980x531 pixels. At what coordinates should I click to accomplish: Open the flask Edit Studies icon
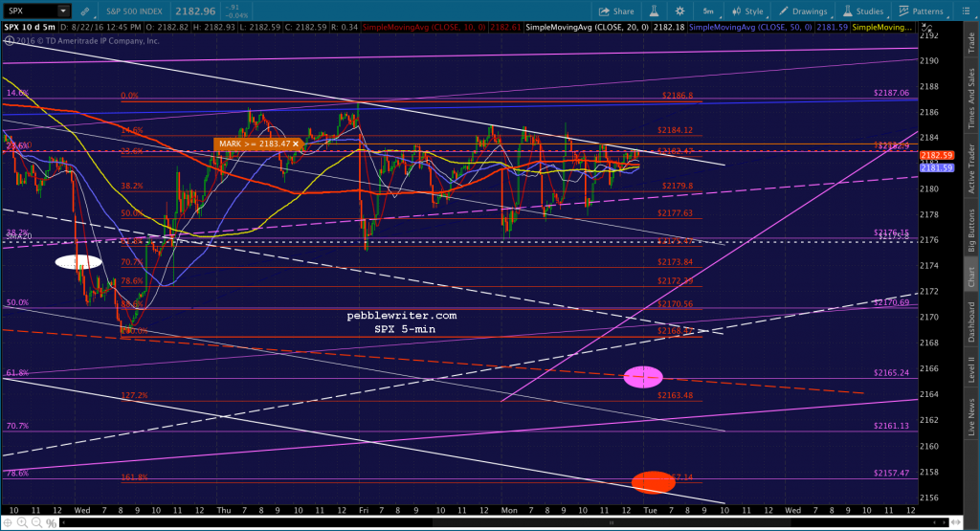tap(654, 11)
